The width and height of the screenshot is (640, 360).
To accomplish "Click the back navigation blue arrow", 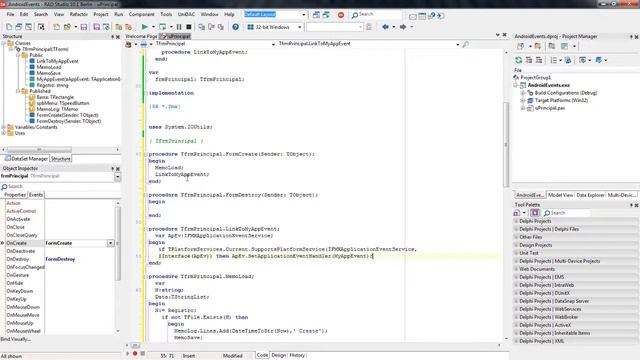I will pyautogui.click(x=385, y=27).
